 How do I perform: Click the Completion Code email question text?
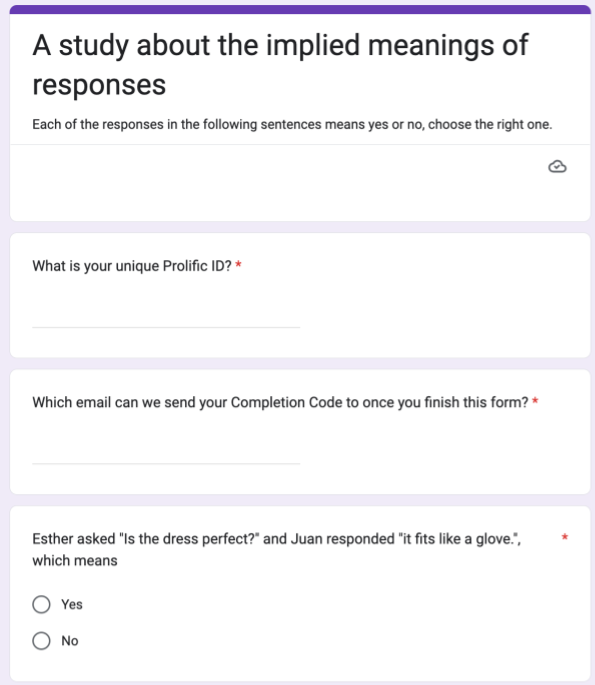(x=280, y=402)
